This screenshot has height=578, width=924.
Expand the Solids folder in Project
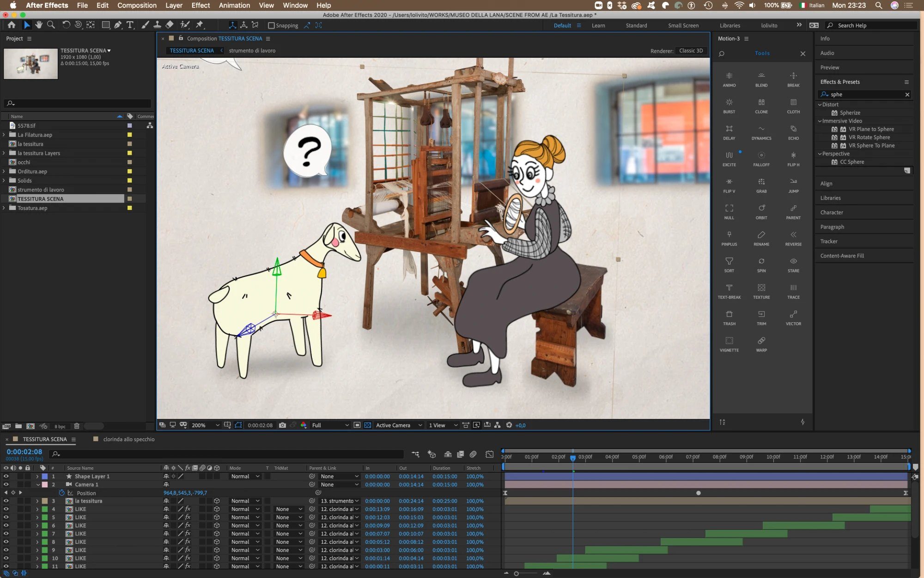(4, 180)
